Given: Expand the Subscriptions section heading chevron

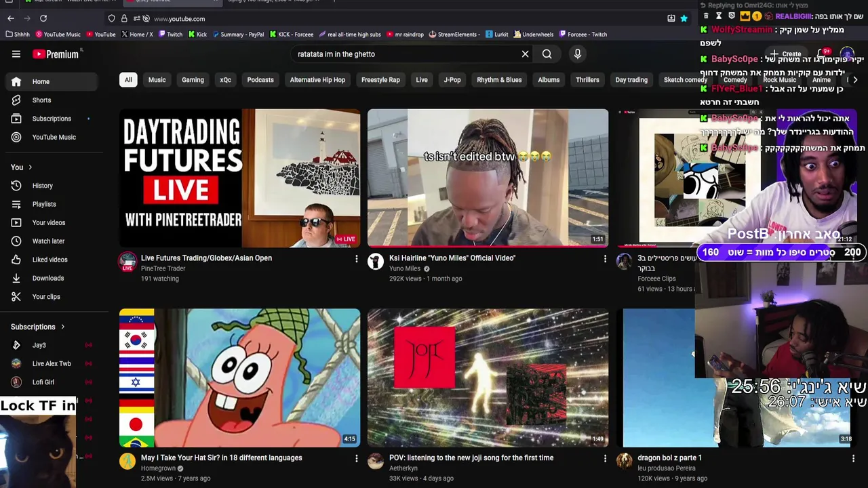Looking at the screenshot, I should 63,327.
